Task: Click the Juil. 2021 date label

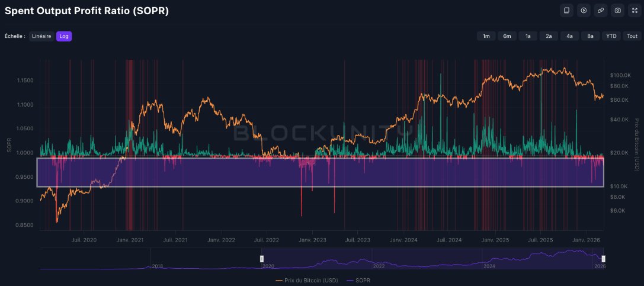Action: tap(176, 240)
